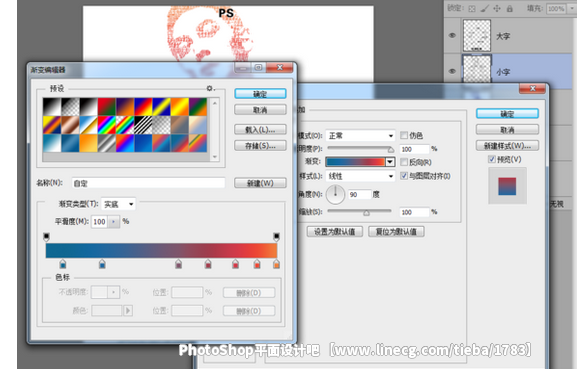Click the 设置为默认值 button
Screen dimensions: 587x369
tap(335, 232)
